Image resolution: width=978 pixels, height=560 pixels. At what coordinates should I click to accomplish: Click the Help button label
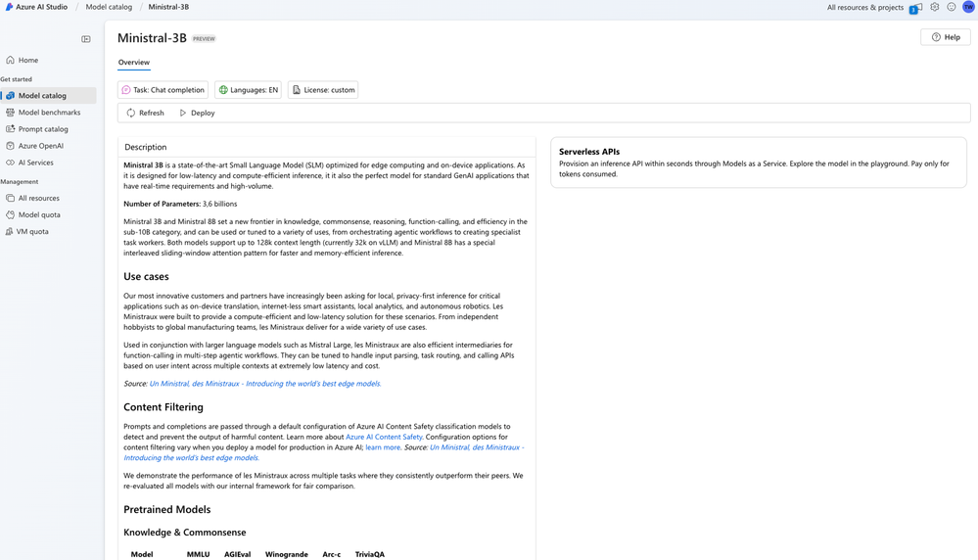pyautogui.click(x=953, y=37)
